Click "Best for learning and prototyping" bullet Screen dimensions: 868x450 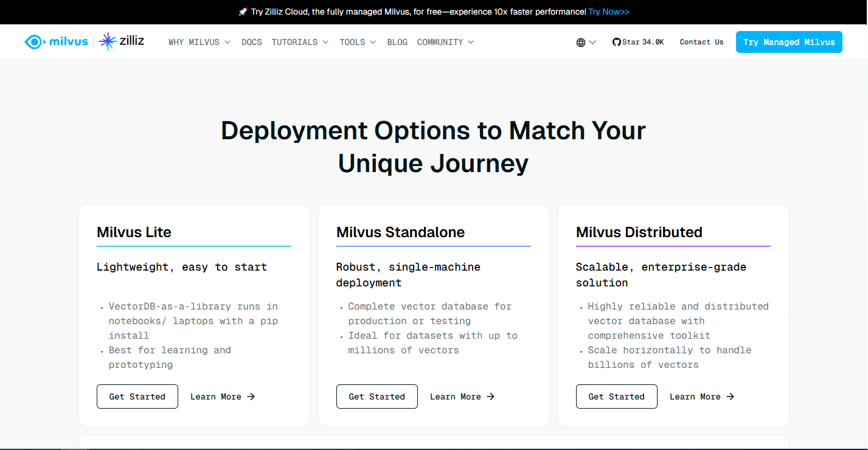tap(170, 358)
